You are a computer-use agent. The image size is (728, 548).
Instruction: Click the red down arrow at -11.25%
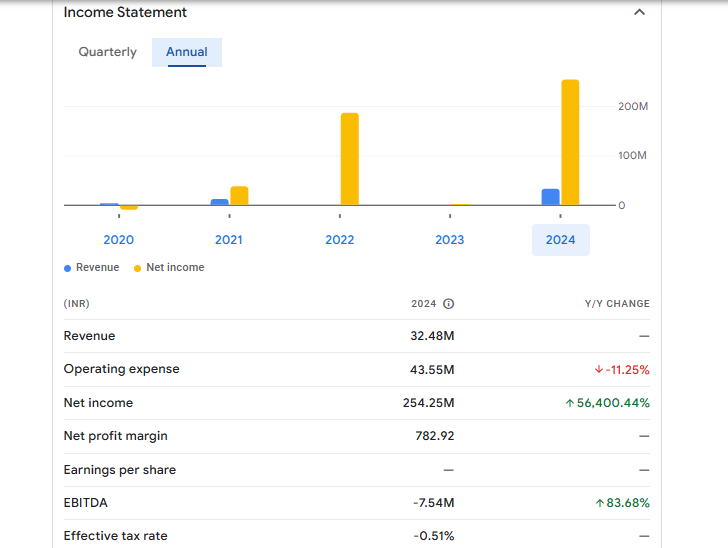tap(599, 370)
